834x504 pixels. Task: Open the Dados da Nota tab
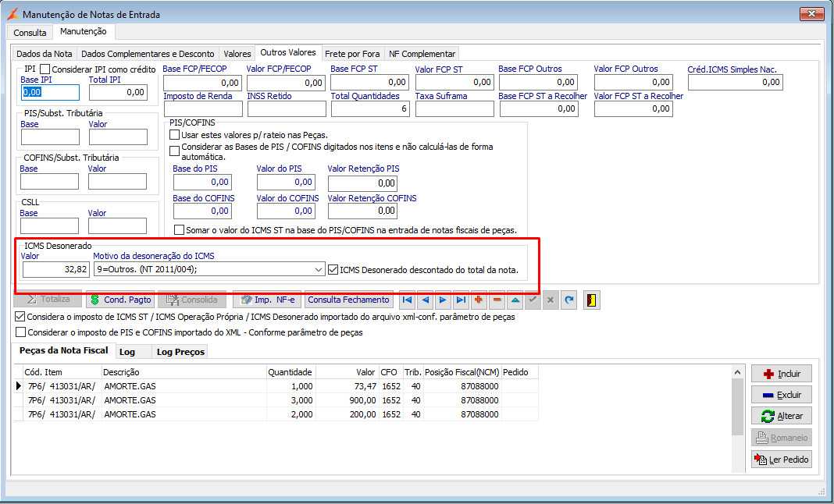45,54
